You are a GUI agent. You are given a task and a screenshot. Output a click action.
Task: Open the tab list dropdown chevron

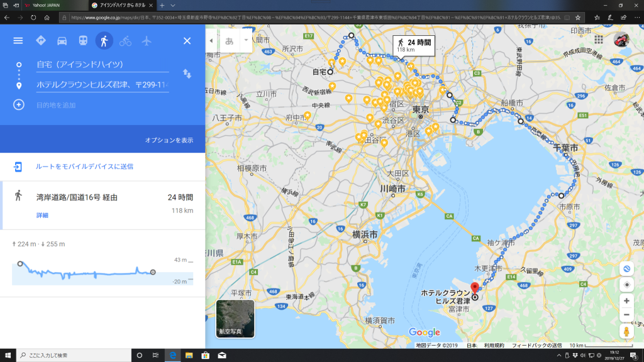point(173,5)
